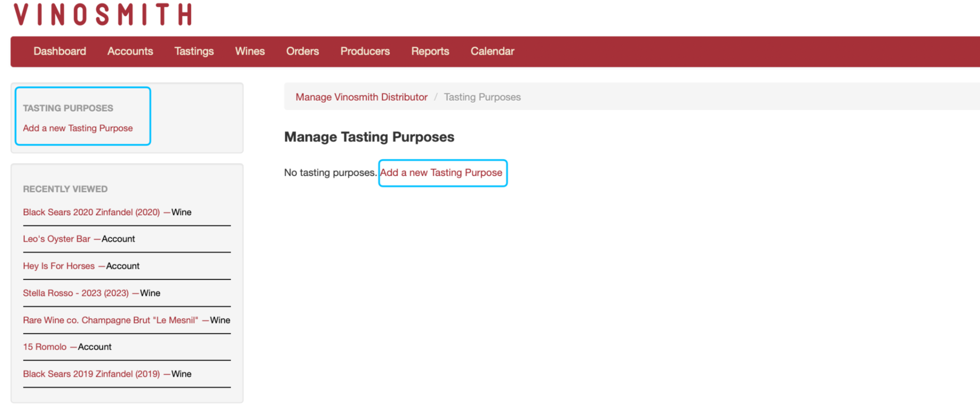Click the Vinosmith logo
This screenshot has width=980, height=420.
pyautogui.click(x=103, y=14)
